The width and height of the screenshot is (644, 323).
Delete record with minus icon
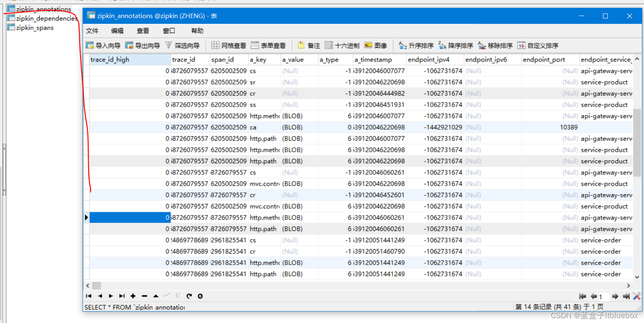[144, 296]
